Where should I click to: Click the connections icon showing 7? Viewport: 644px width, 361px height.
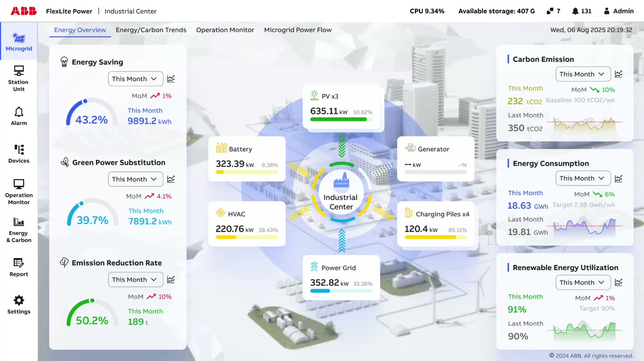point(550,11)
